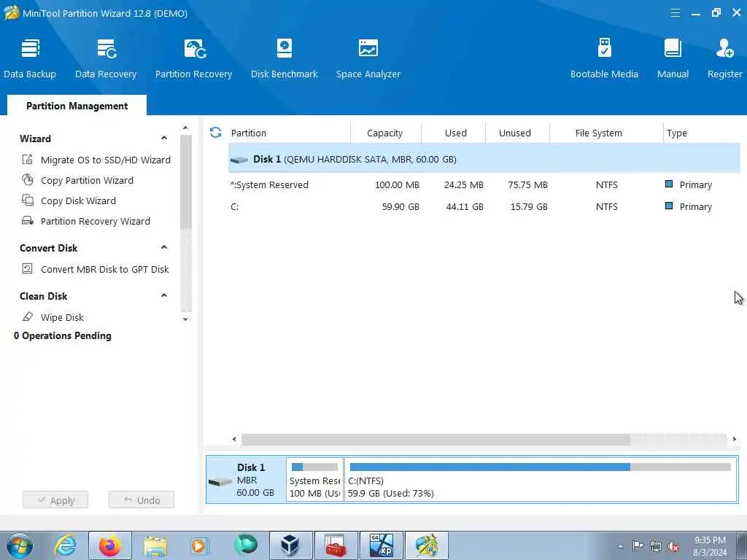747x560 pixels.
Task: Click the Partition Recovery Wizard icon
Action: click(x=28, y=221)
